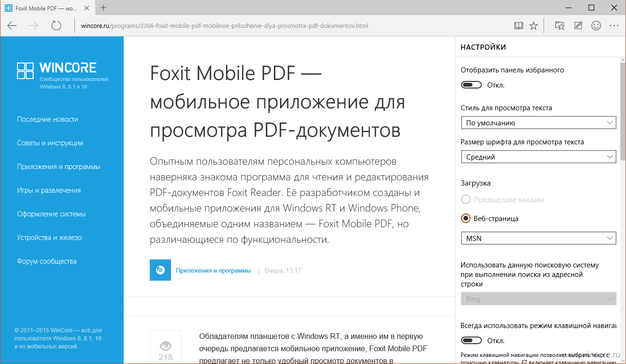Add page to favorites with the star
This screenshot has height=364, width=626.
click(534, 26)
